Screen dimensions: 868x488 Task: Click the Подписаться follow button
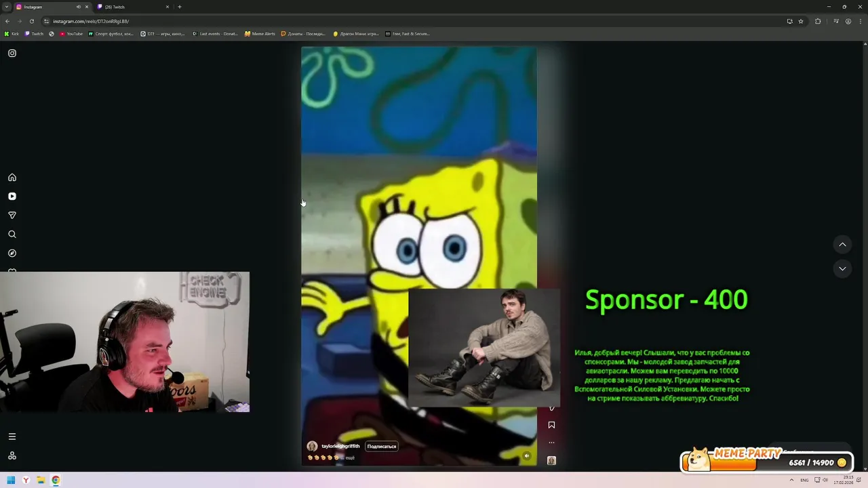[x=382, y=446]
